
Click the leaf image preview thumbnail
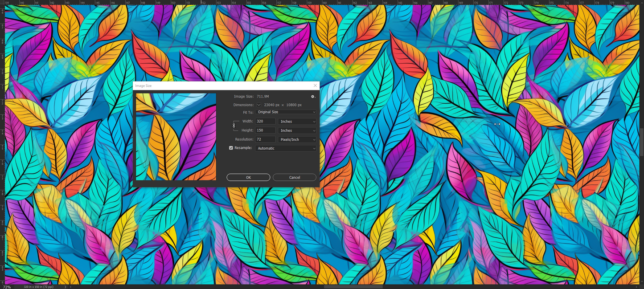click(176, 136)
